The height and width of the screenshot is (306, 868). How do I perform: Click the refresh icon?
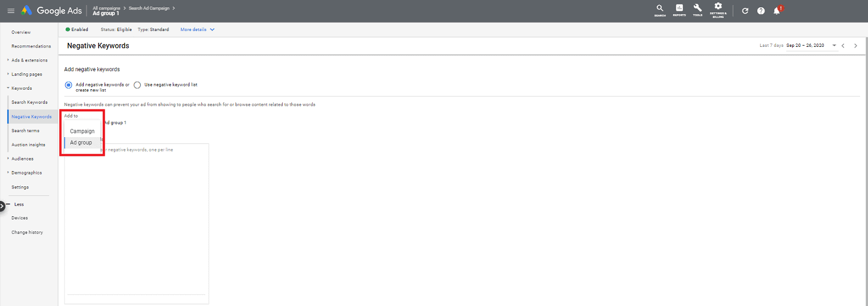[745, 11]
